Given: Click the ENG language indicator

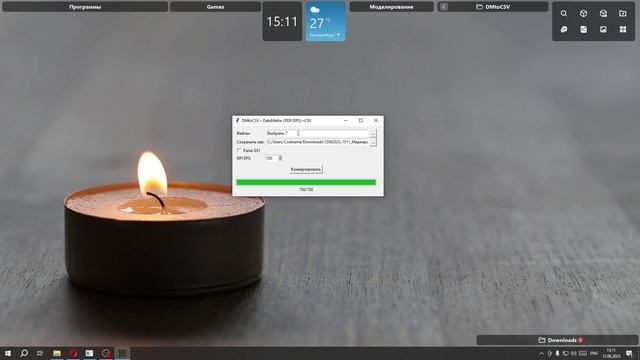Looking at the screenshot, I should [x=594, y=353].
